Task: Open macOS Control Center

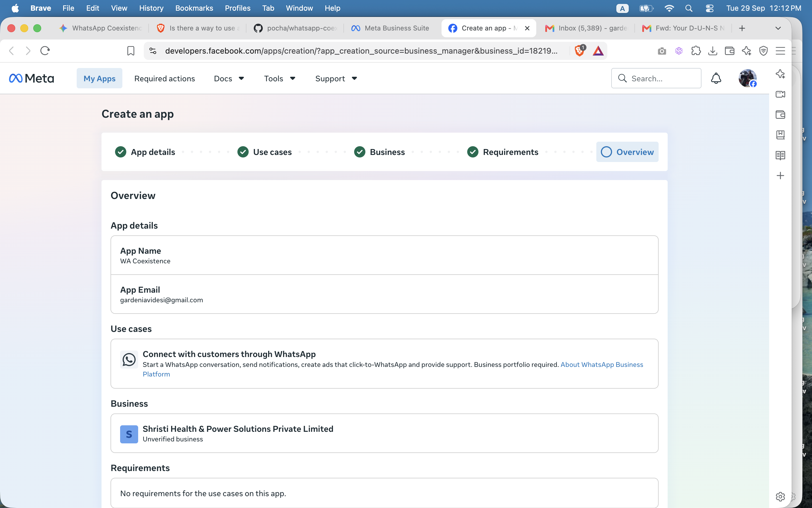Action: click(709, 8)
